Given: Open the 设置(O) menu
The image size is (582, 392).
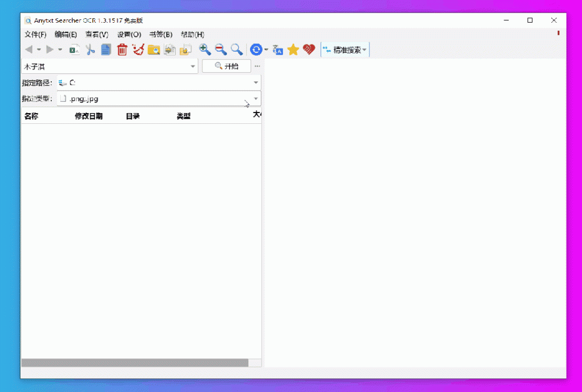Looking at the screenshot, I should (129, 35).
